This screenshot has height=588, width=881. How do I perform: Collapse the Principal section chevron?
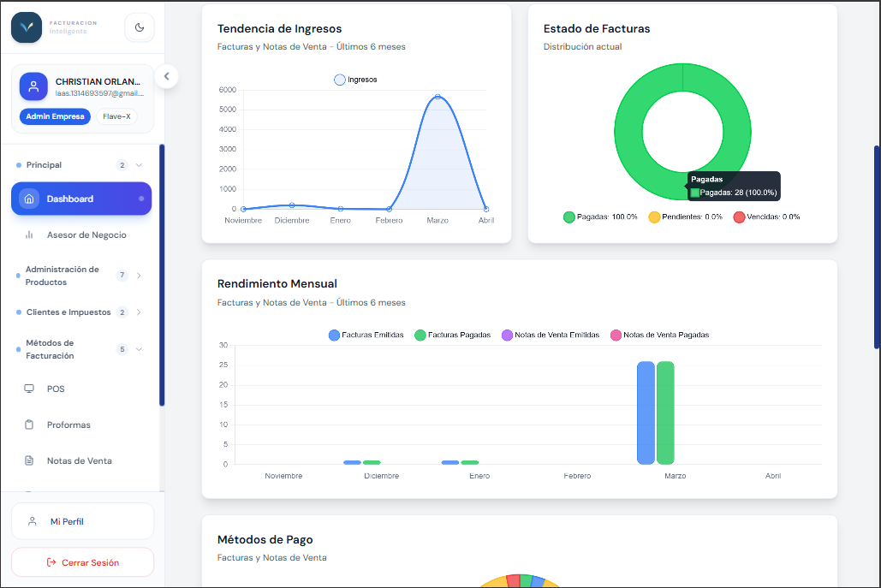click(139, 165)
